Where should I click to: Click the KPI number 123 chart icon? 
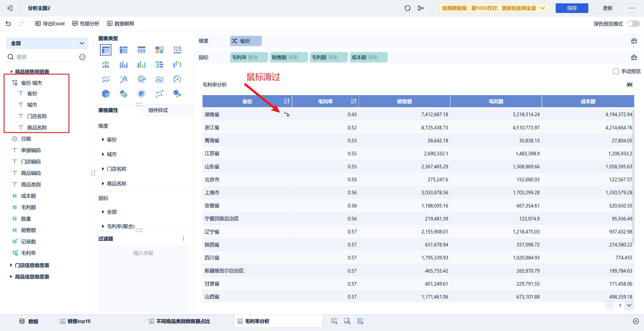(177, 49)
